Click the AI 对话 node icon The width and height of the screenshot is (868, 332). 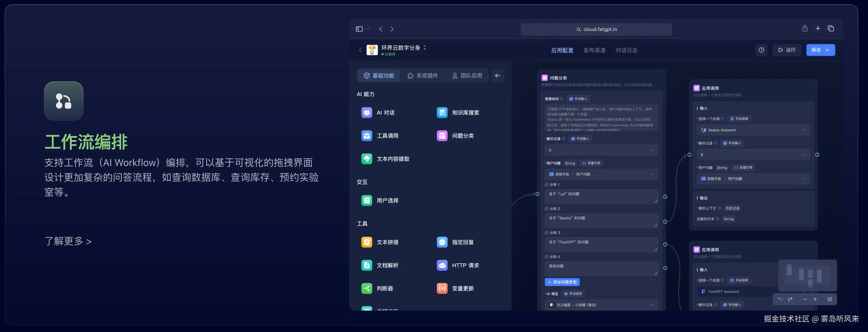click(x=367, y=112)
